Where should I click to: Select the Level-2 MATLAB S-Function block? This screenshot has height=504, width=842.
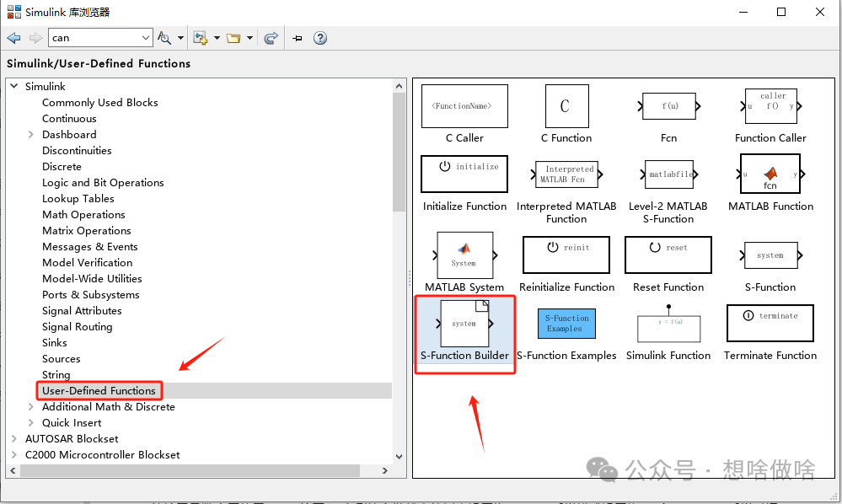(x=668, y=174)
